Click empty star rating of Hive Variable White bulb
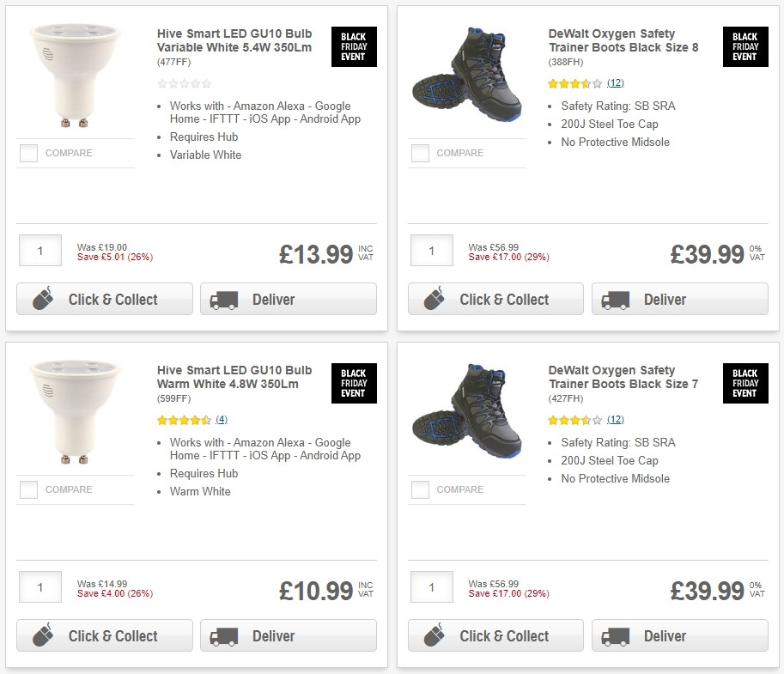This screenshot has width=784, height=674. (x=184, y=83)
